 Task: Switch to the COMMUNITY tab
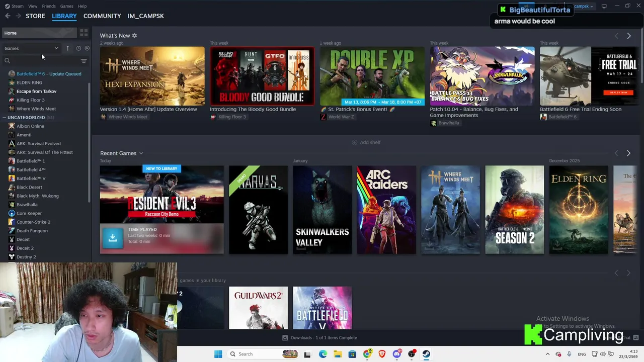point(102,16)
